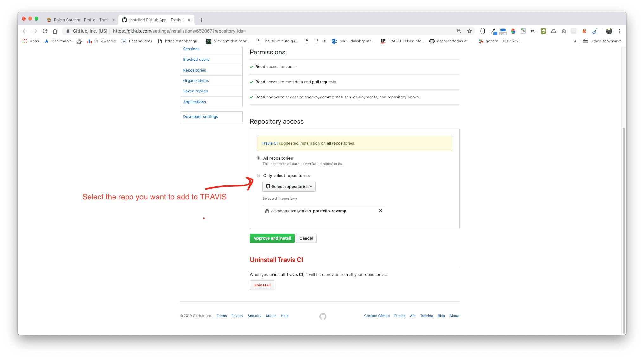Image resolution: width=644 pixels, height=358 pixels.
Task: Expand the Select repositories dropdown
Action: (x=289, y=186)
